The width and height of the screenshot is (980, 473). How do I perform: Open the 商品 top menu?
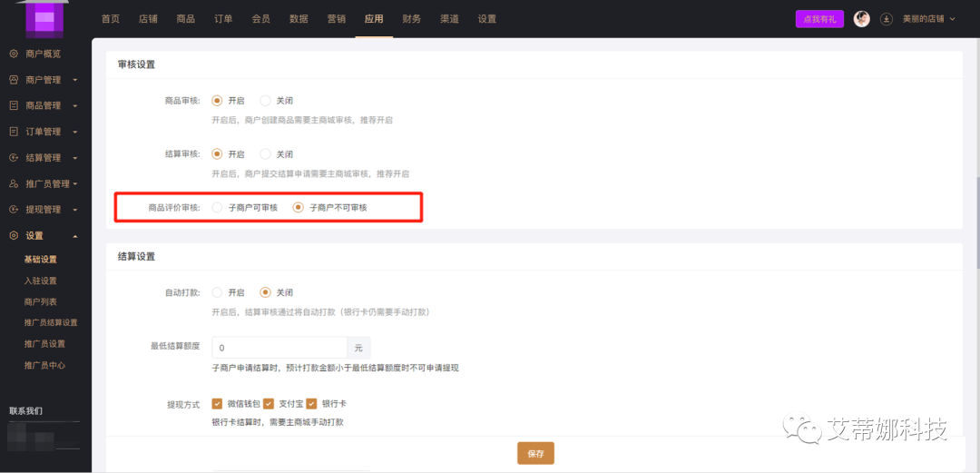click(x=186, y=19)
